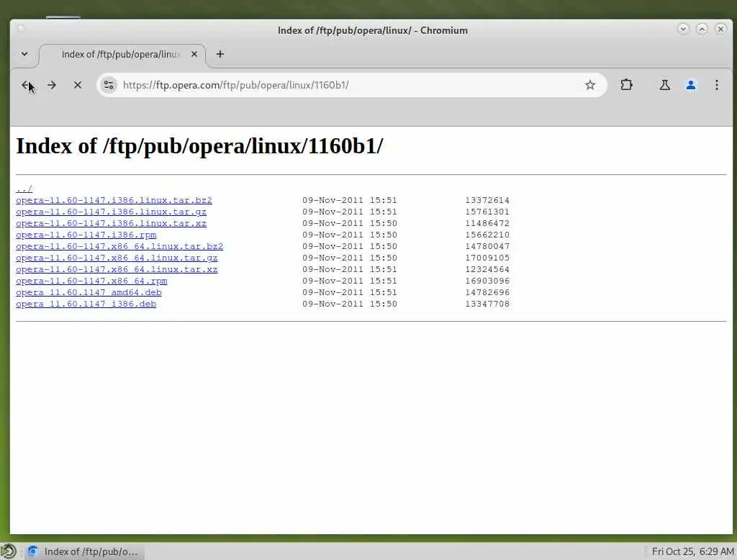The height and width of the screenshot is (560, 737).
Task: Download opera-11.60-1147.i386.linux.tar.bz2
Action: point(114,200)
